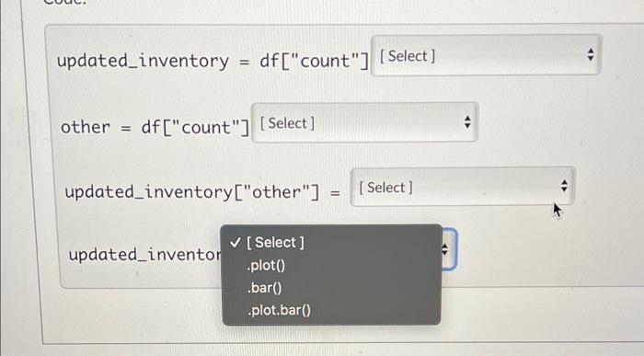
Task: Click the updated_inventory["other"] = code text
Action: pyautogui.click(x=202, y=192)
